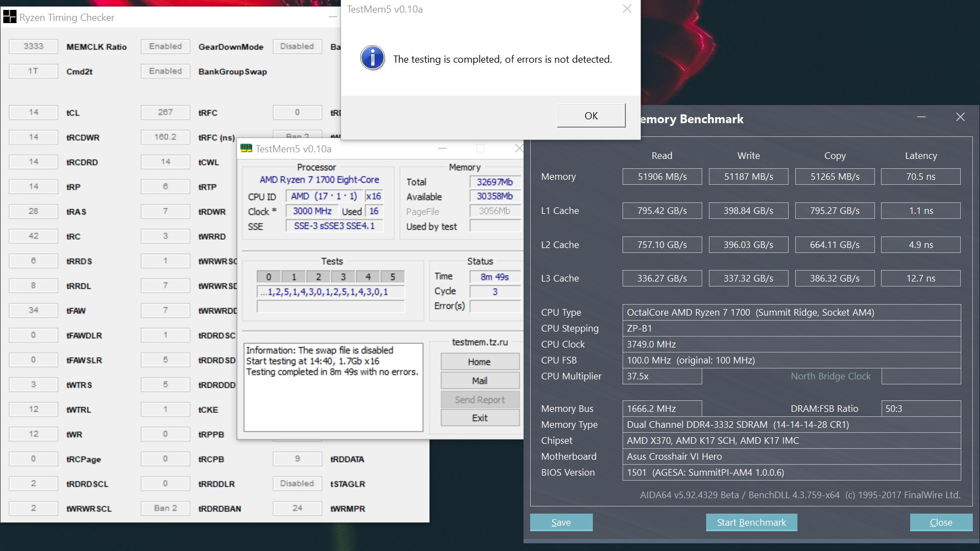Viewport: 980px width, 551px height.
Task: Click the MEMCLK Ratio value 3333
Action: tap(34, 46)
